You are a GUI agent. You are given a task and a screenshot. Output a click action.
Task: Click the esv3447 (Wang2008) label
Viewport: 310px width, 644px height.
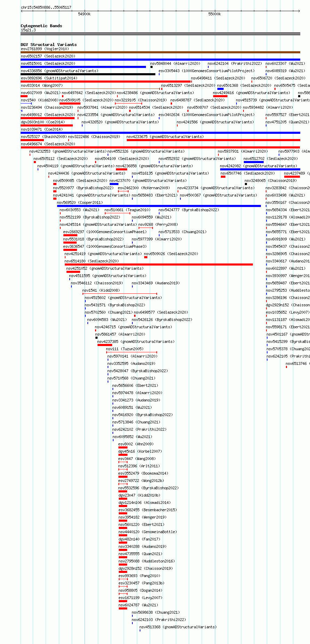point(137,459)
